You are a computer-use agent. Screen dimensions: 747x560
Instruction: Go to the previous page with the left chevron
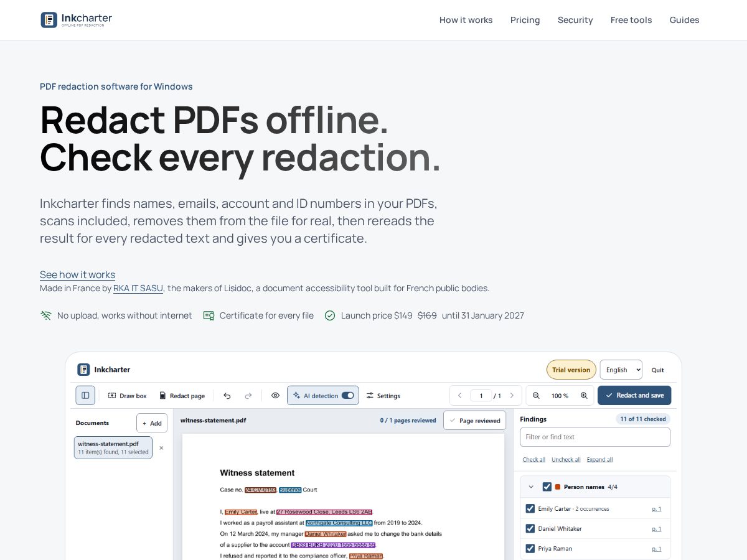coord(459,396)
